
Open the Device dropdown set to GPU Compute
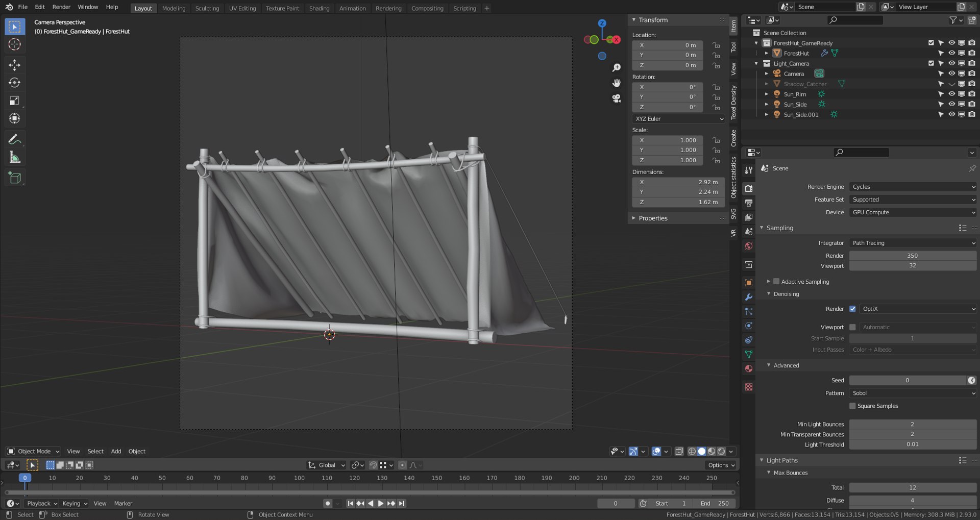tap(913, 212)
